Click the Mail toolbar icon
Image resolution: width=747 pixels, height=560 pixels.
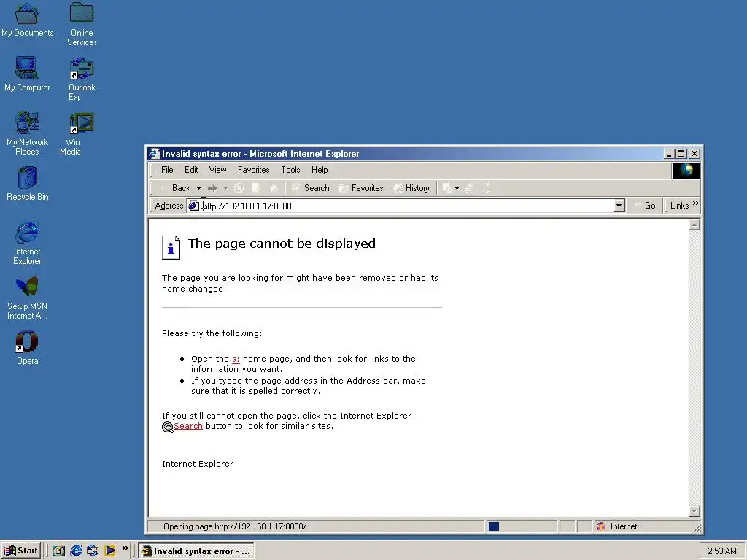(447, 188)
